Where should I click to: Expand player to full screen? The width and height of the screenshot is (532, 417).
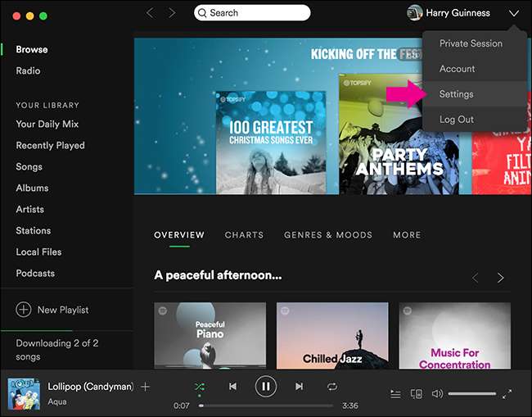pyautogui.click(x=507, y=394)
